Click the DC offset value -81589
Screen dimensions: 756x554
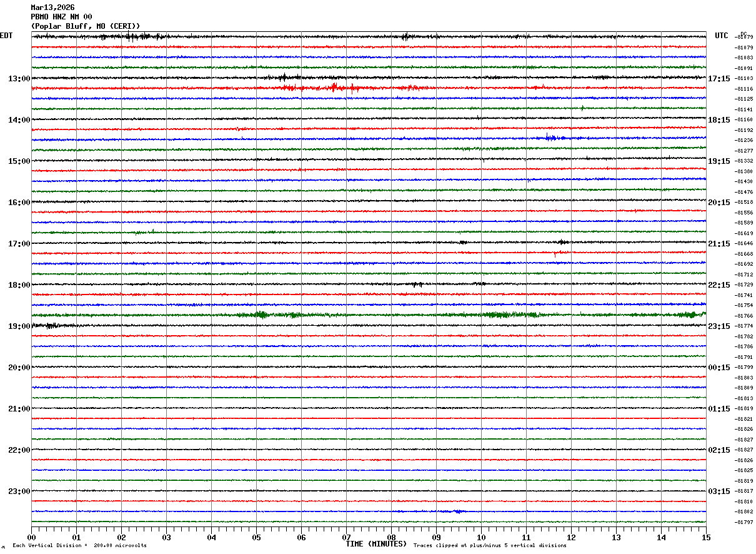[744, 223]
